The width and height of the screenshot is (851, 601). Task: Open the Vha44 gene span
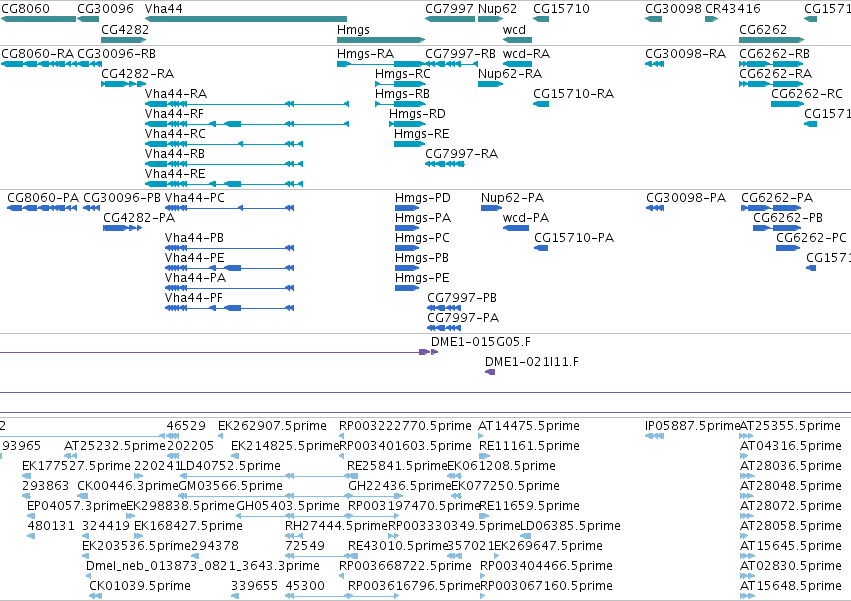tap(246, 19)
